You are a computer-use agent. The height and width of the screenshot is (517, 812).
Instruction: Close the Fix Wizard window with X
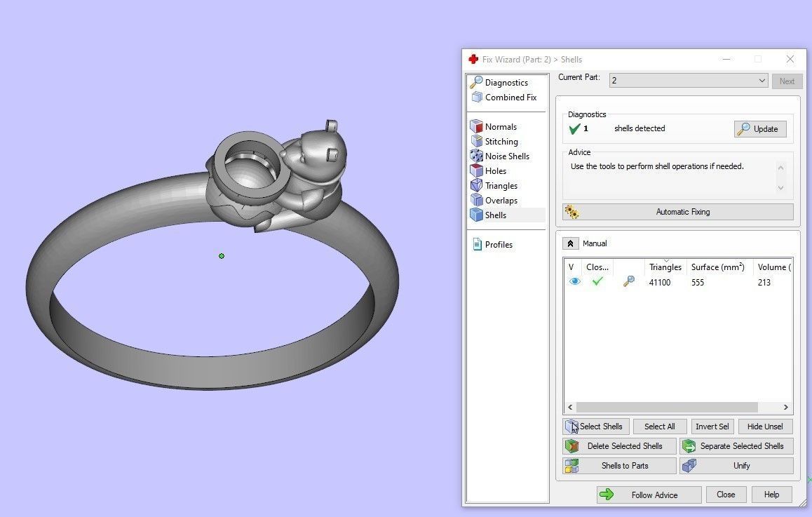coord(790,59)
